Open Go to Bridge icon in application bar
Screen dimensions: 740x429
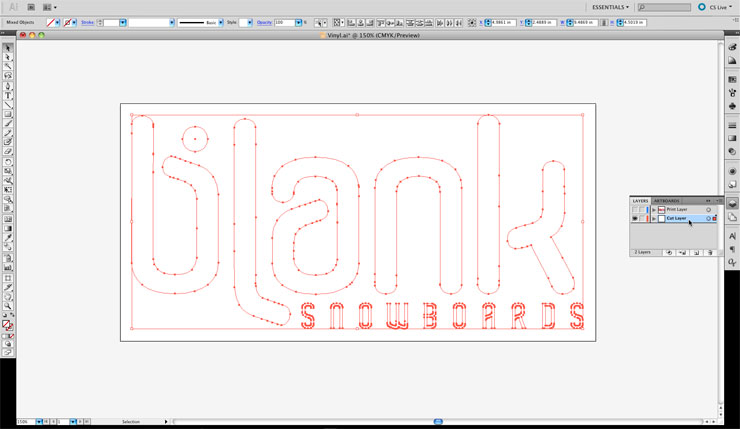coord(31,7)
